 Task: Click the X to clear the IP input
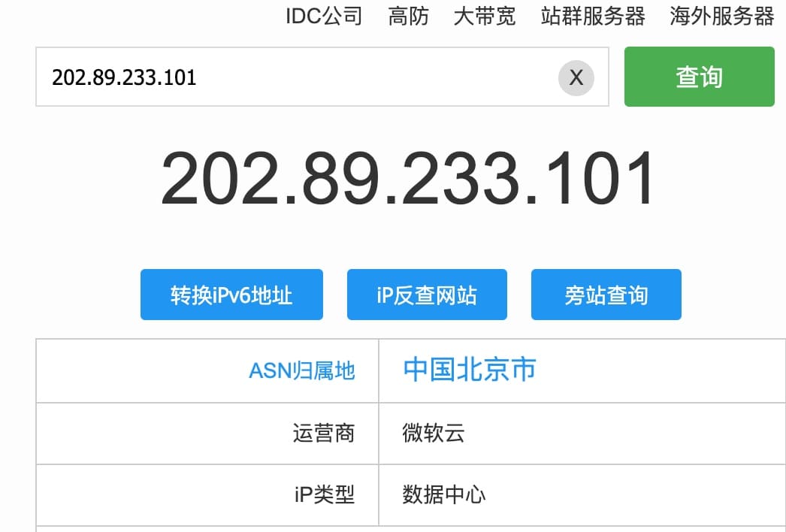coord(576,77)
